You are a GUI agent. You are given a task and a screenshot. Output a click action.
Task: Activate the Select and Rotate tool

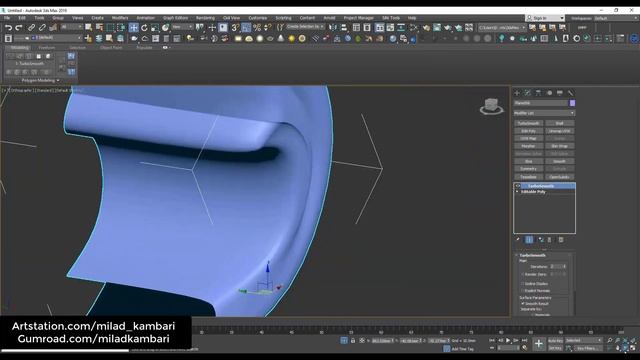pyautogui.click(x=144, y=28)
